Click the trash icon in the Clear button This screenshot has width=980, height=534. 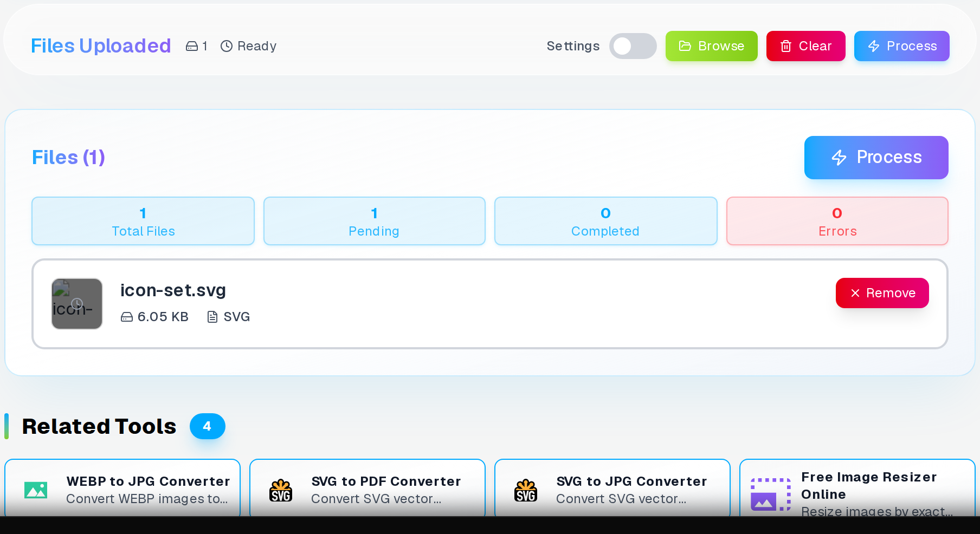tap(786, 46)
